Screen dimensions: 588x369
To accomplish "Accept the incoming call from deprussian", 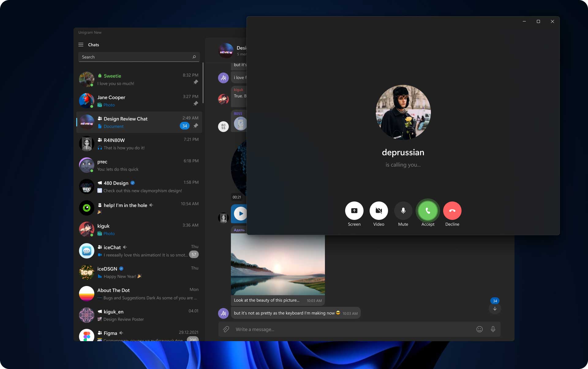I will click(428, 211).
